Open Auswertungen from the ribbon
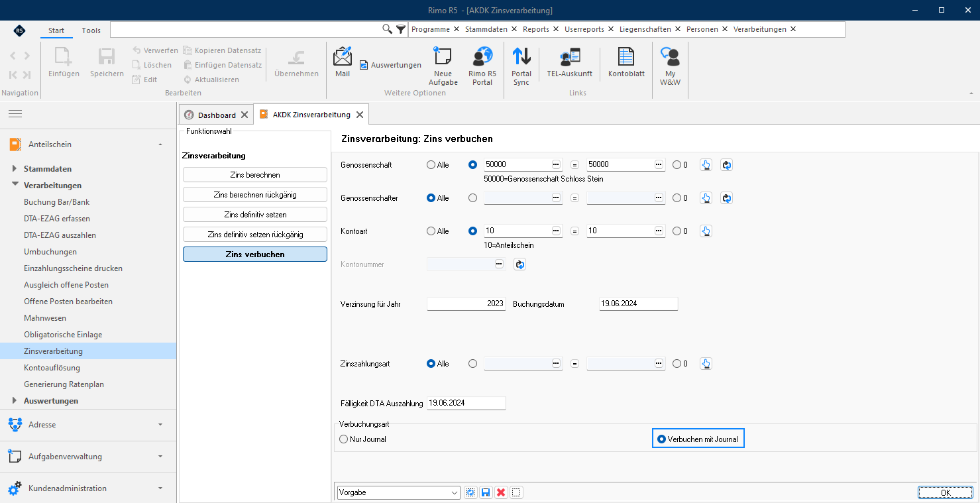980x503 pixels. point(390,65)
